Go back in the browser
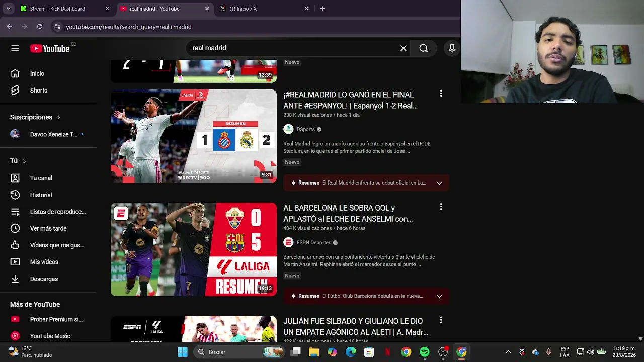Viewport: 644px width, 362px height. click(10, 27)
